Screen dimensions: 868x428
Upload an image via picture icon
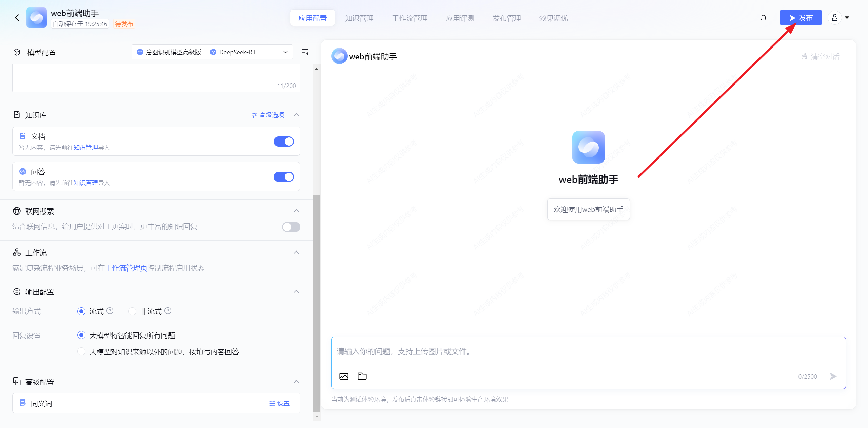coord(344,376)
